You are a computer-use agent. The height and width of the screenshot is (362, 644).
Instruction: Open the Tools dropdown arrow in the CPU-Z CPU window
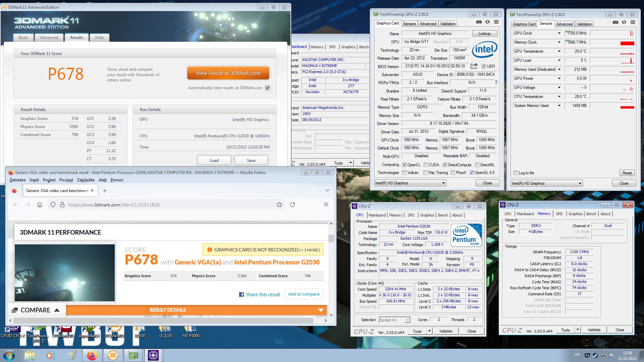[429, 331]
